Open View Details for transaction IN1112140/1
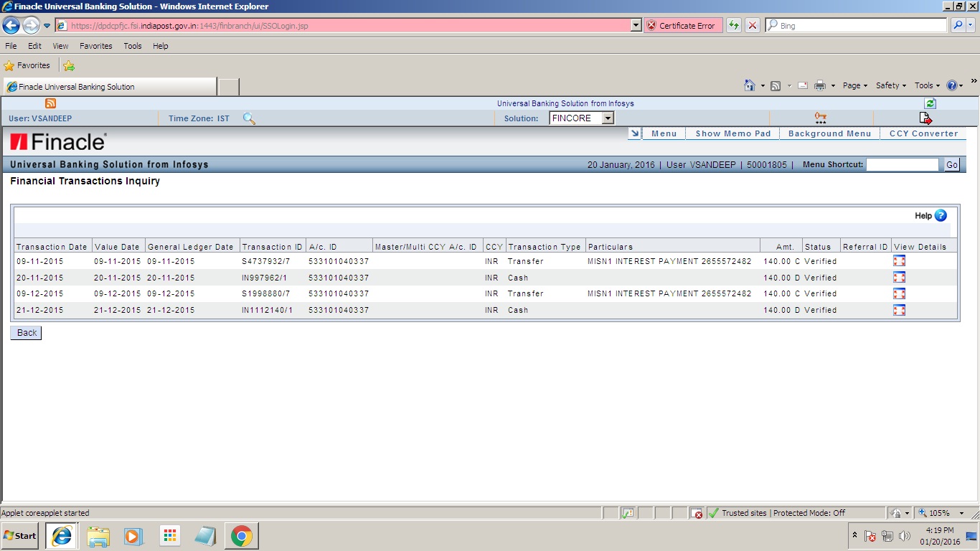Screen dimensions: 980x551 (899, 310)
